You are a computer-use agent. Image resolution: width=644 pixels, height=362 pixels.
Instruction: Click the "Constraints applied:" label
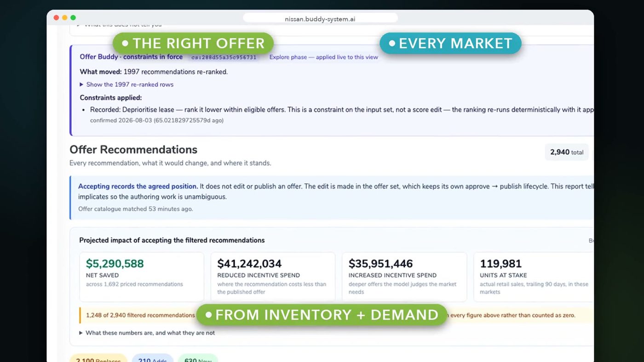(x=111, y=97)
